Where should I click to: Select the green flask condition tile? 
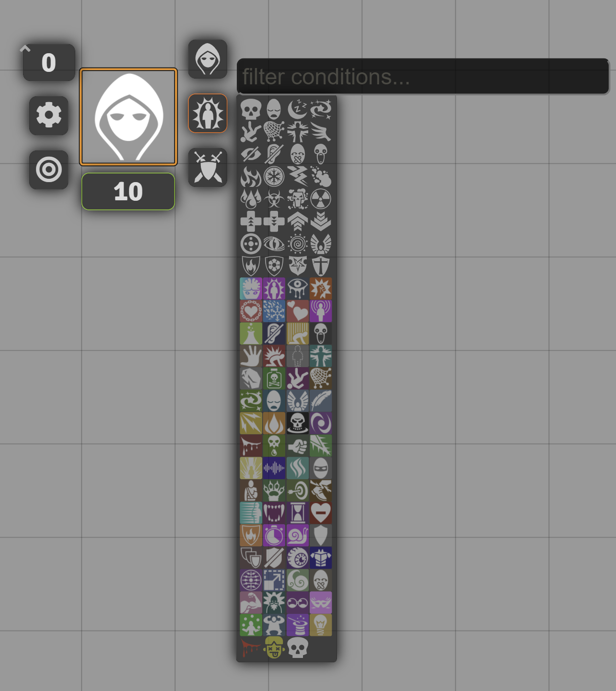coord(251,334)
